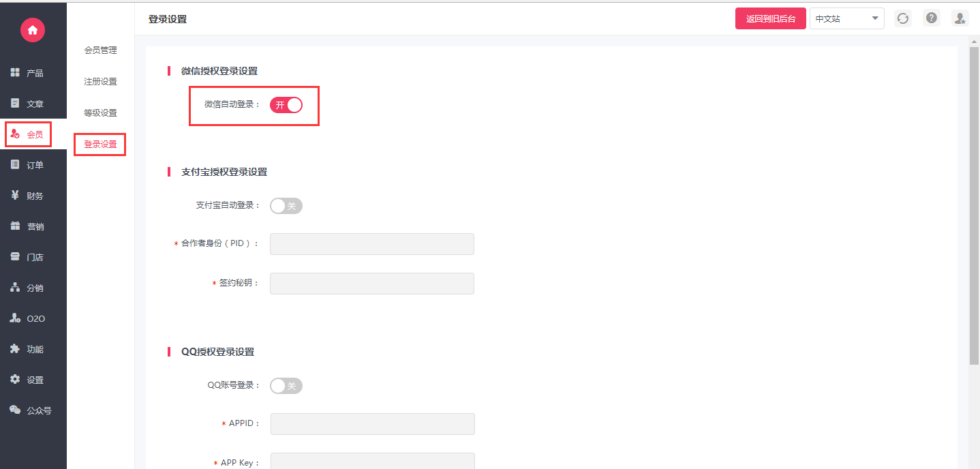The height and width of the screenshot is (469, 980).
Task: Click the 设置 (Settings) gear icon
Action: pos(15,380)
